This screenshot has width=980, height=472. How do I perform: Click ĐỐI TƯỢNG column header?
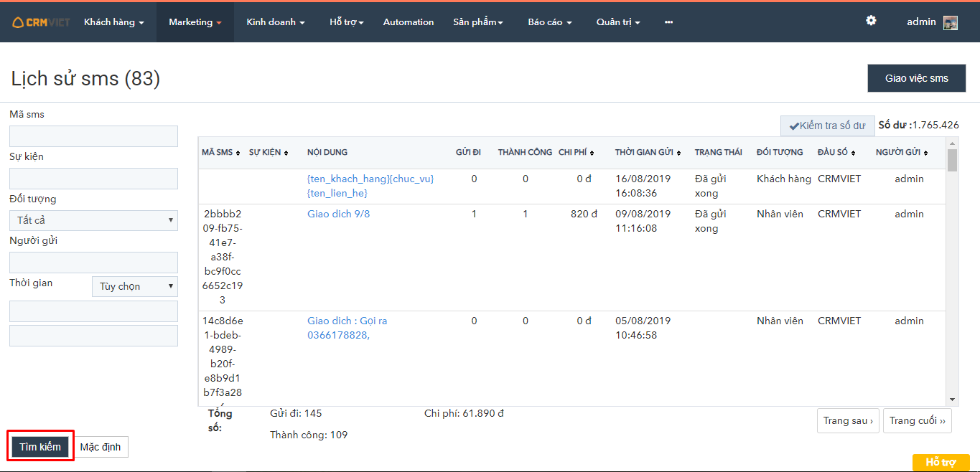click(x=780, y=153)
